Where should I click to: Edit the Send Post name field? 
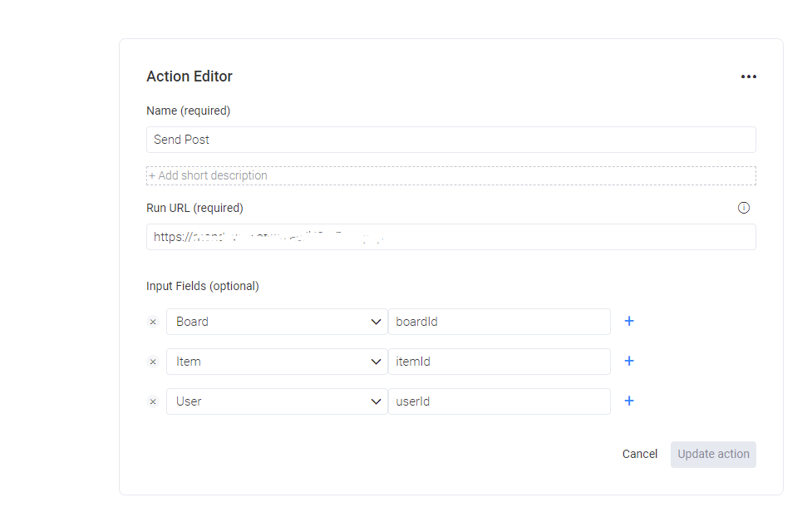[x=450, y=140]
